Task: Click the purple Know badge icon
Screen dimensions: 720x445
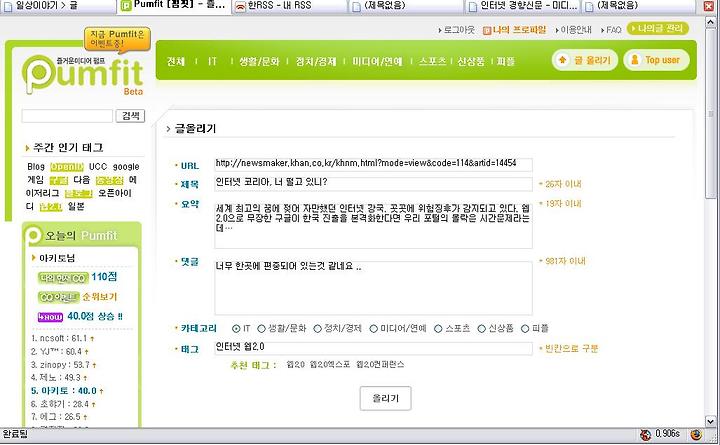Action: pos(50,317)
